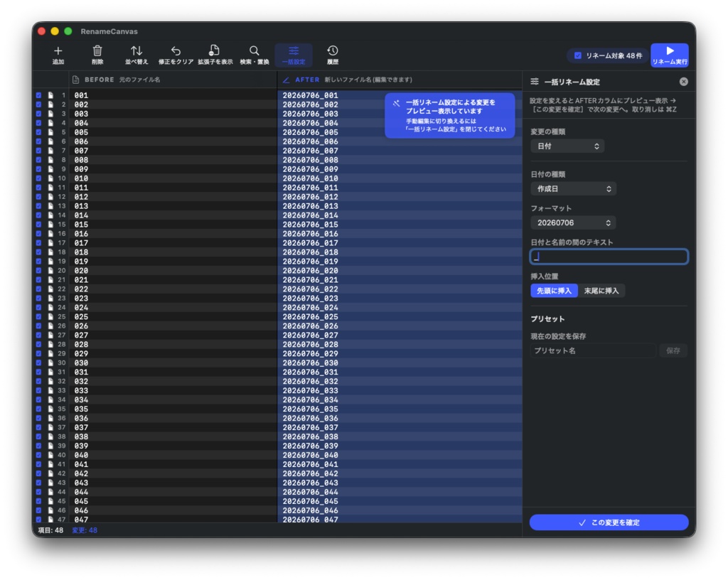Open the 日付の種類 dropdown showing 作成日
Screen dimensions: 728x580
click(574, 189)
